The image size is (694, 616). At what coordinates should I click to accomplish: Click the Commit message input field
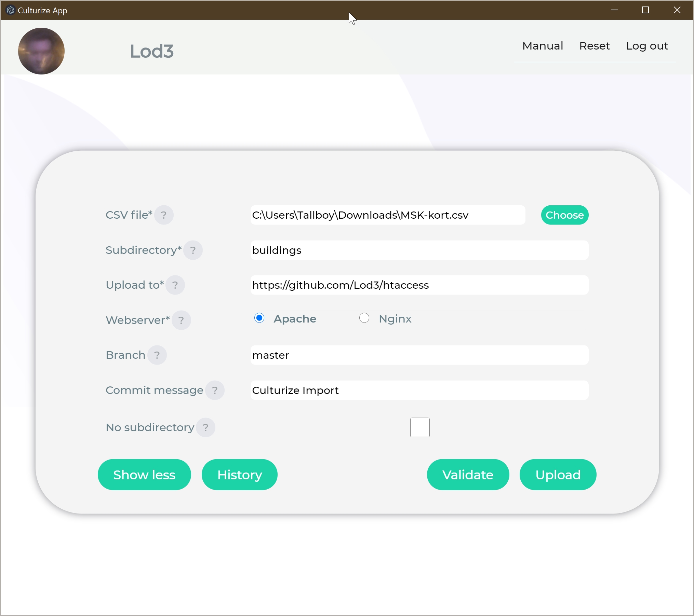coord(417,390)
